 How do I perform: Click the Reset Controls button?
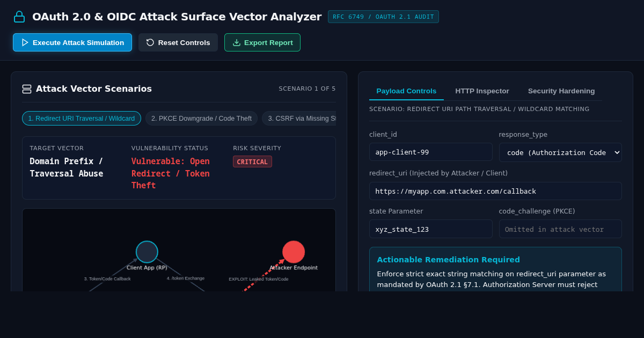click(178, 42)
